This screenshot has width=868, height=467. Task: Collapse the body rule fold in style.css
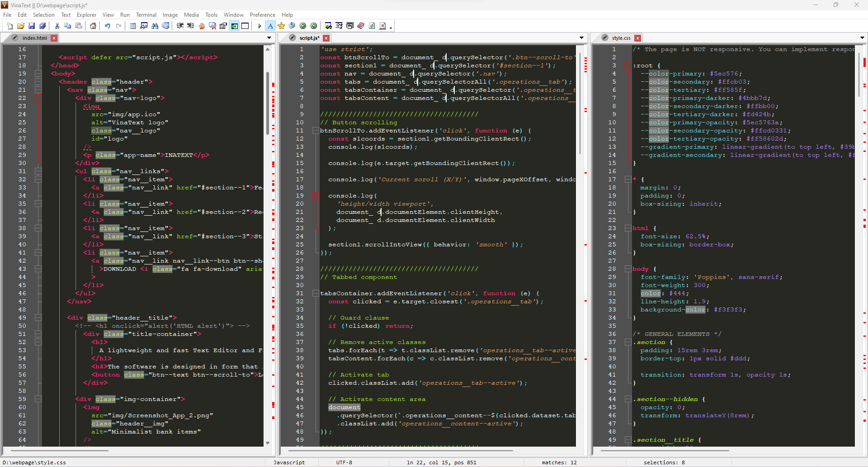point(628,269)
